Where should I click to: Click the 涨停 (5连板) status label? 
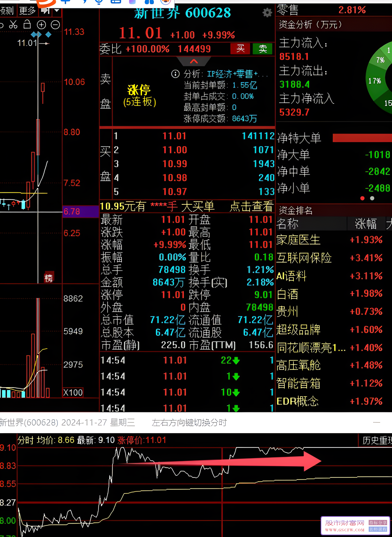[140, 96]
